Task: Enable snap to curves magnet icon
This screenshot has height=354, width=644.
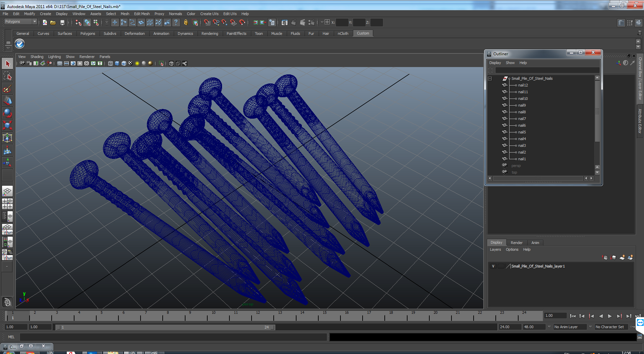Action: tap(216, 22)
